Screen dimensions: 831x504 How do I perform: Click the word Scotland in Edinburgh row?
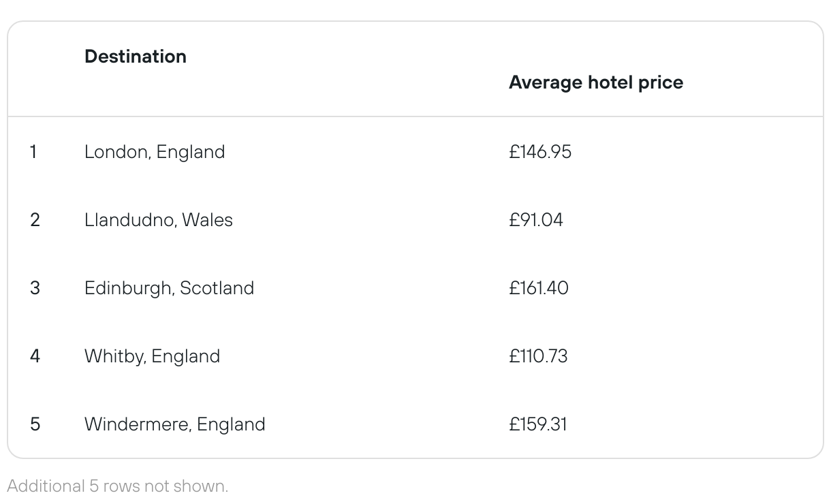point(217,288)
